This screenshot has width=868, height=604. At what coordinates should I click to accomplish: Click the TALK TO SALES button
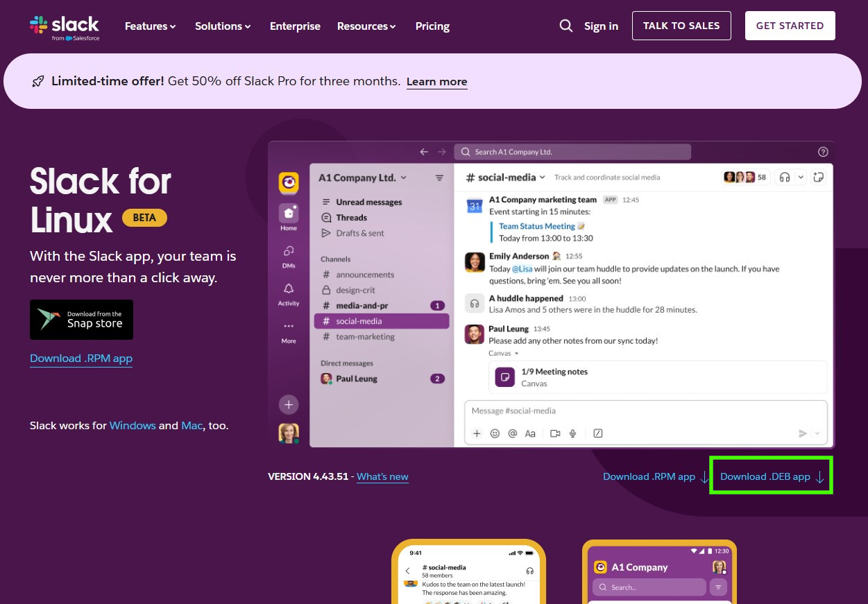point(681,26)
